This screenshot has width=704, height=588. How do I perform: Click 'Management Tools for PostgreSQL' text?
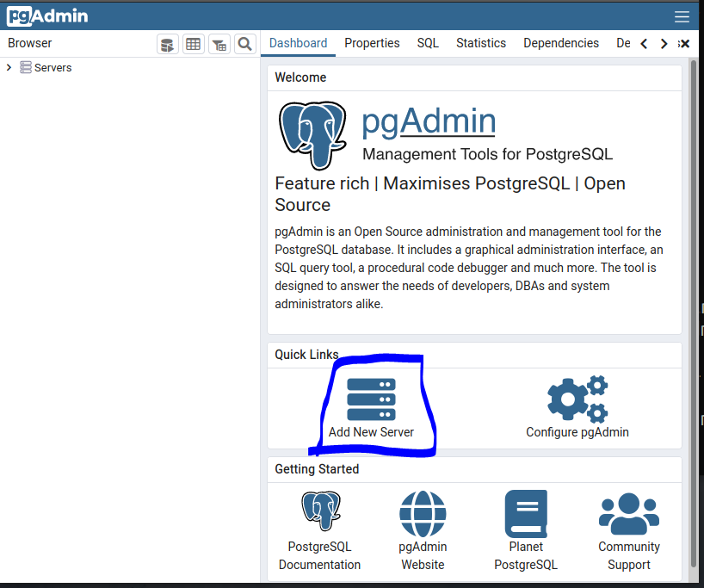click(488, 154)
